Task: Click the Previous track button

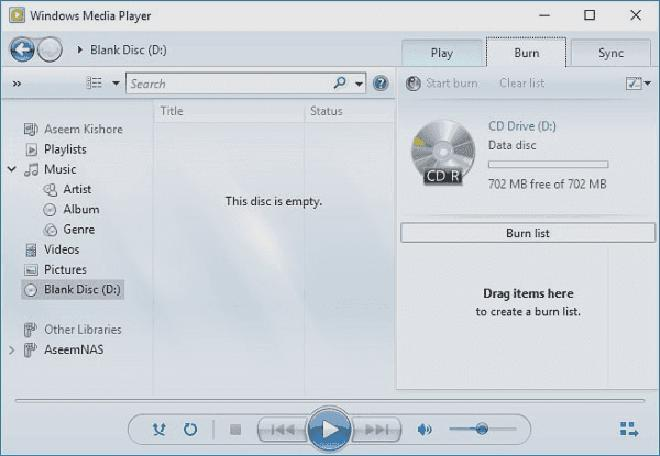Action: point(282,429)
